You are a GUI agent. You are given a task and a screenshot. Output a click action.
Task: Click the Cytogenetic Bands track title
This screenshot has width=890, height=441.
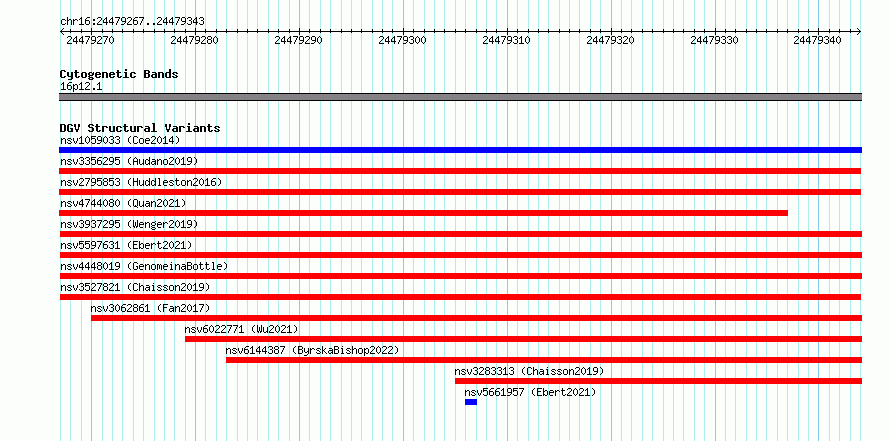[x=119, y=74]
